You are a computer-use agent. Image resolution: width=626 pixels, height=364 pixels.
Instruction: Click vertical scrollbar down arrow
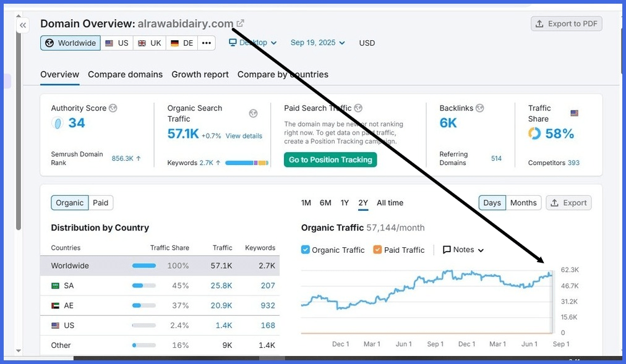coord(19,351)
